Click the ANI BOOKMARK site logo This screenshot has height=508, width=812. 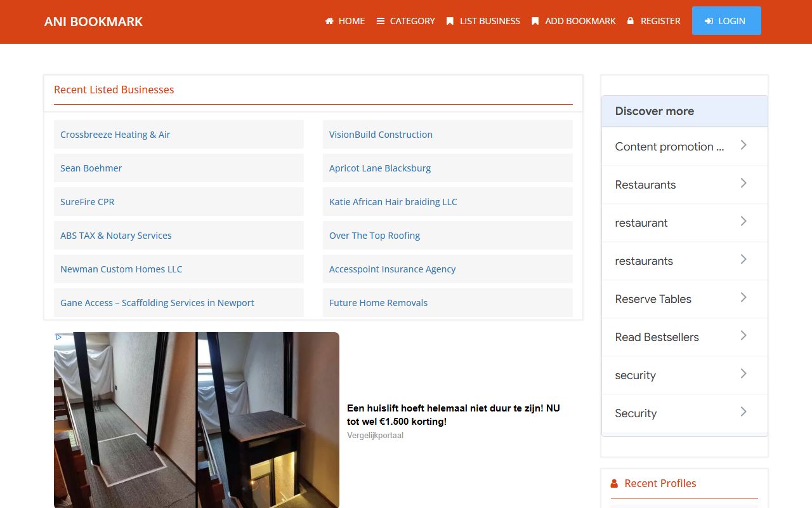pyautogui.click(x=93, y=22)
